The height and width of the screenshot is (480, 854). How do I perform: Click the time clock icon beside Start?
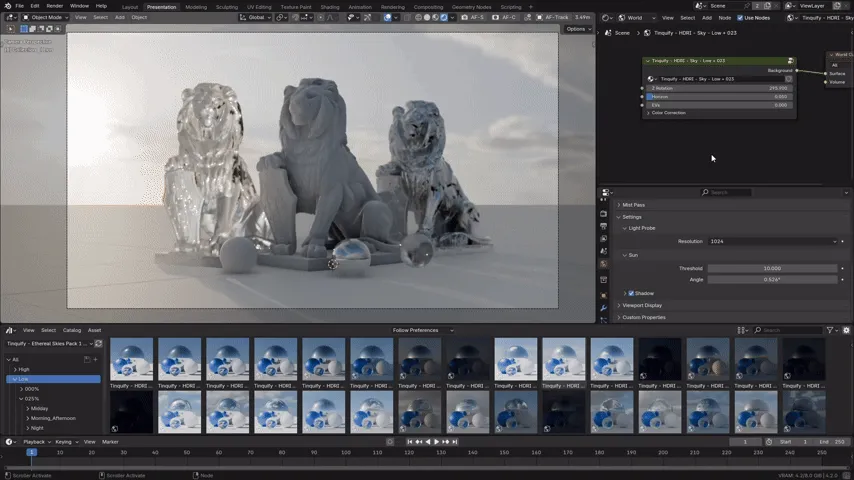[769, 442]
